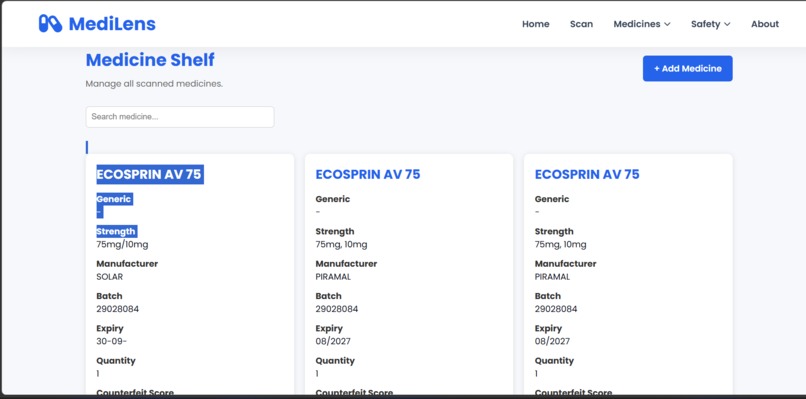Focus the Search medicine input field

(x=180, y=117)
